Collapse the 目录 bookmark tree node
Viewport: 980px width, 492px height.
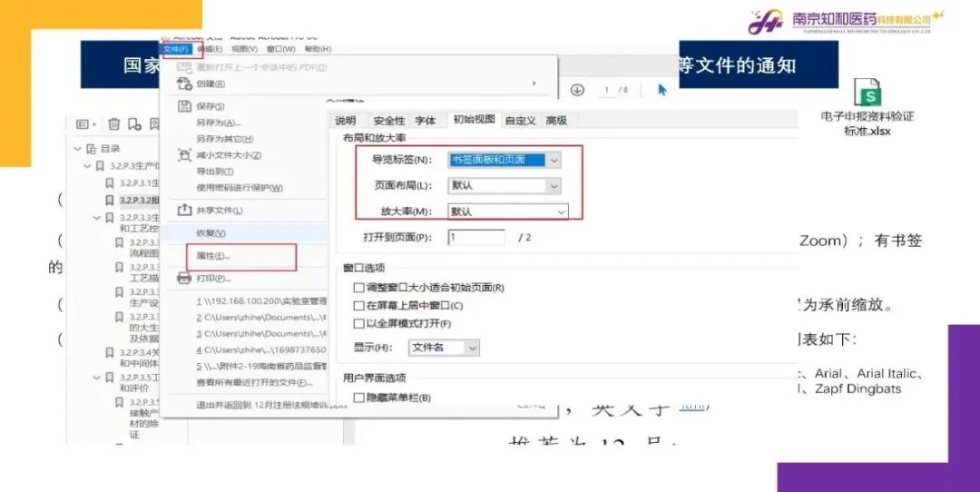(x=78, y=149)
